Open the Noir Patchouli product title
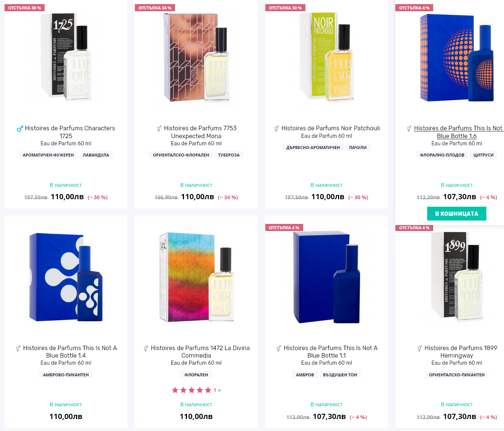This screenshot has width=504, height=431. (x=331, y=128)
